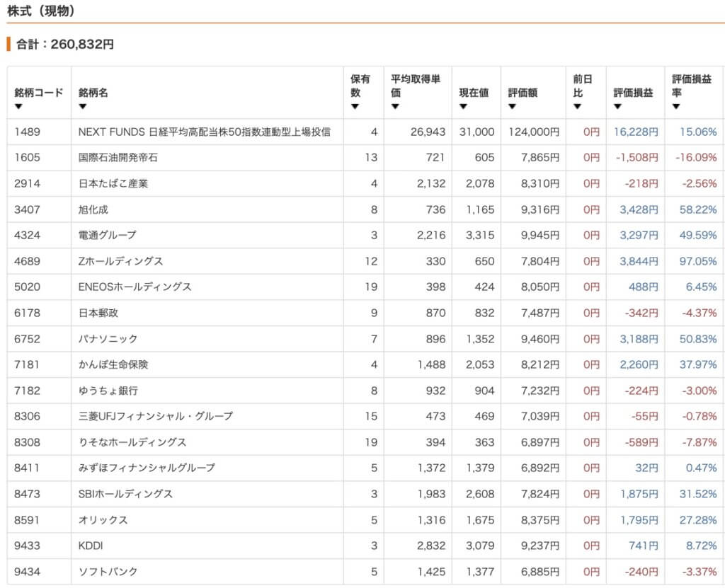Click stock code 8411
Screen dimensions: 725x588
click(x=26, y=468)
